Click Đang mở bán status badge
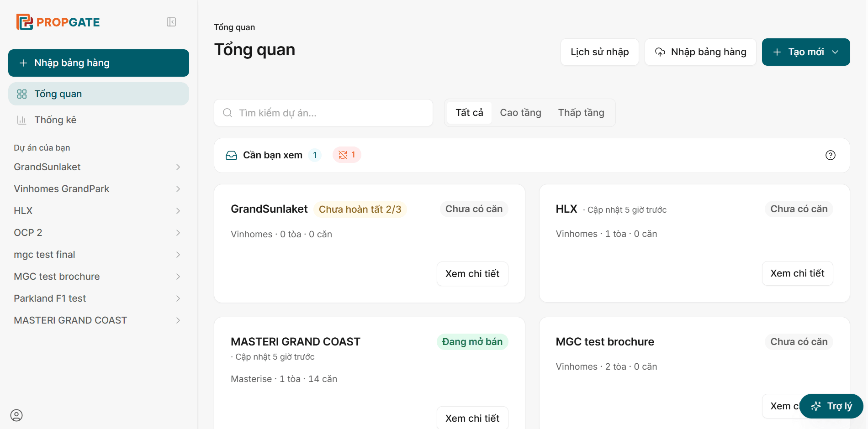The height and width of the screenshot is (429, 868). pos(472,342)
